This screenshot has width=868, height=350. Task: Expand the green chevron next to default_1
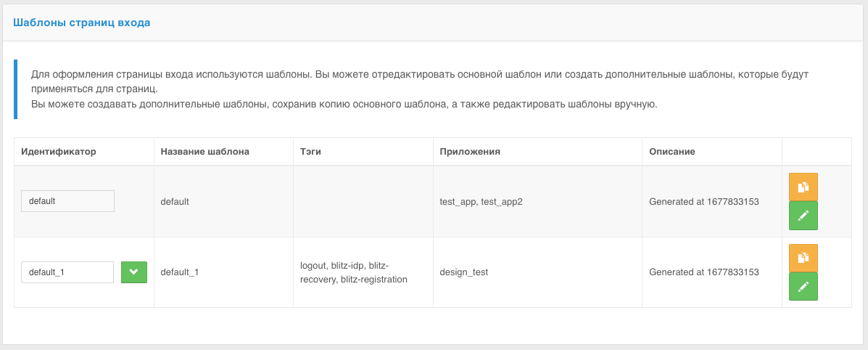point(133,272)
